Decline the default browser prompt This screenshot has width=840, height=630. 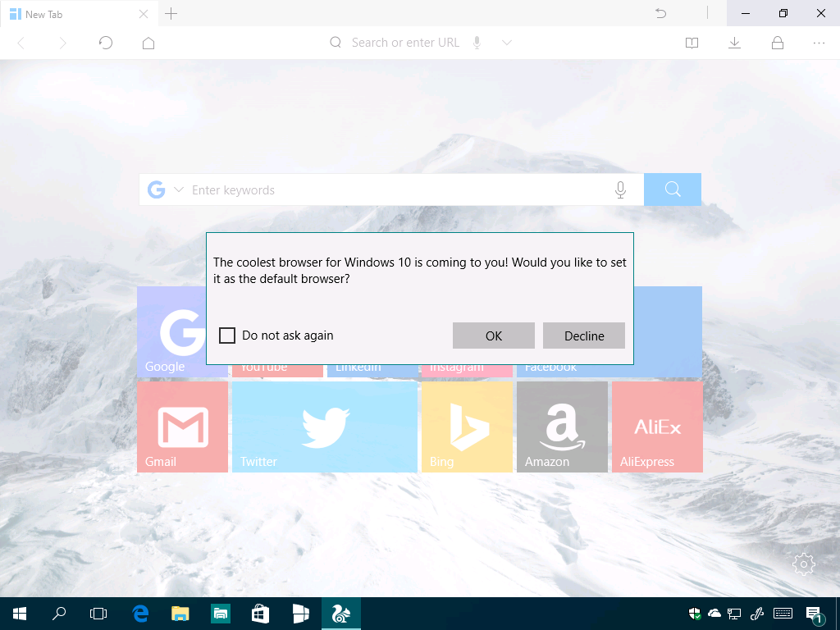(x=584, y=336)
